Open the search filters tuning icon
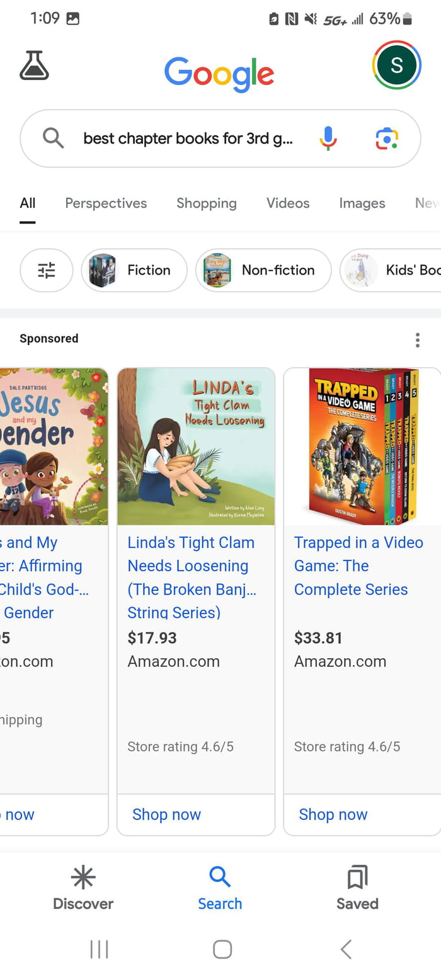 (47, 270)
